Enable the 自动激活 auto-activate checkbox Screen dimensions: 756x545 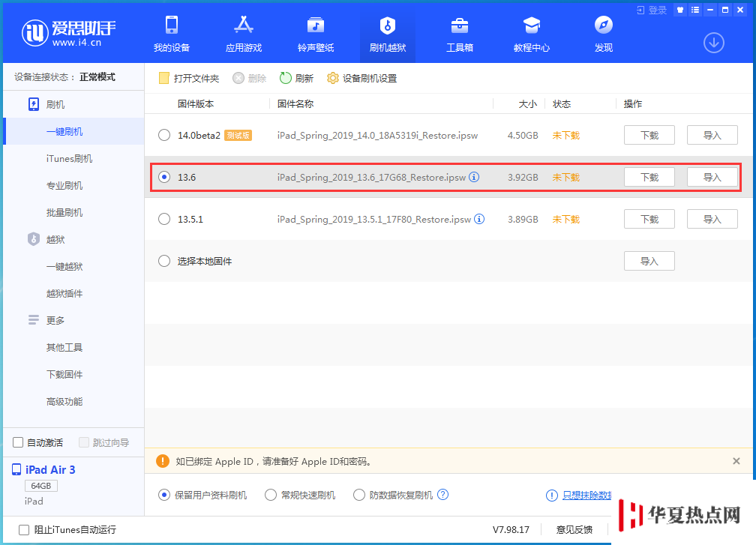pos(18,442)
